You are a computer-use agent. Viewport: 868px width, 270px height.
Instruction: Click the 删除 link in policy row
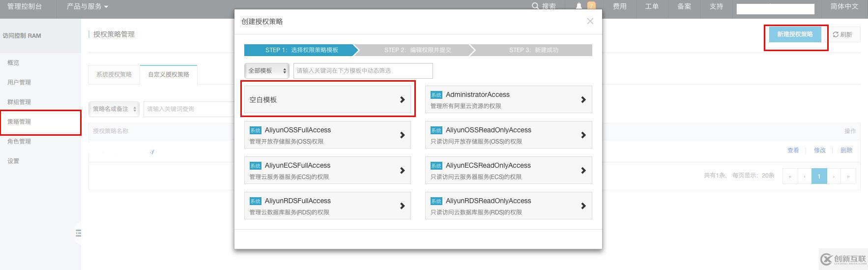tap(846, 150)
